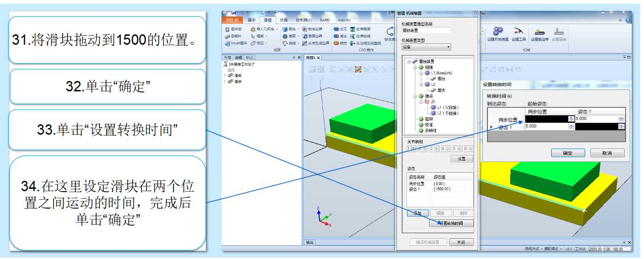Click the 设置 button under 关节映射
644x259 pixels.
(462, 159)
